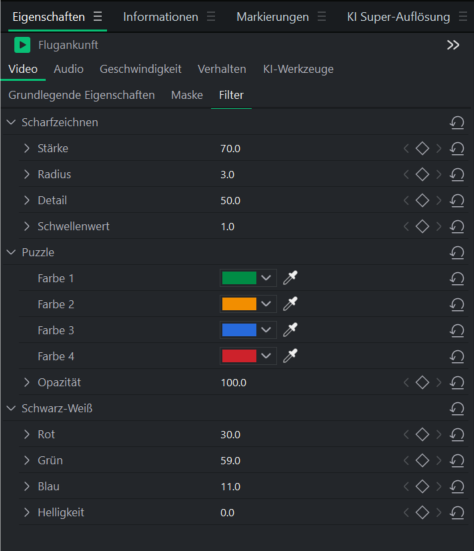Reset the Stärke value
Image resolution: width=474 pixels, height=551 pixels.
(457, 149)
